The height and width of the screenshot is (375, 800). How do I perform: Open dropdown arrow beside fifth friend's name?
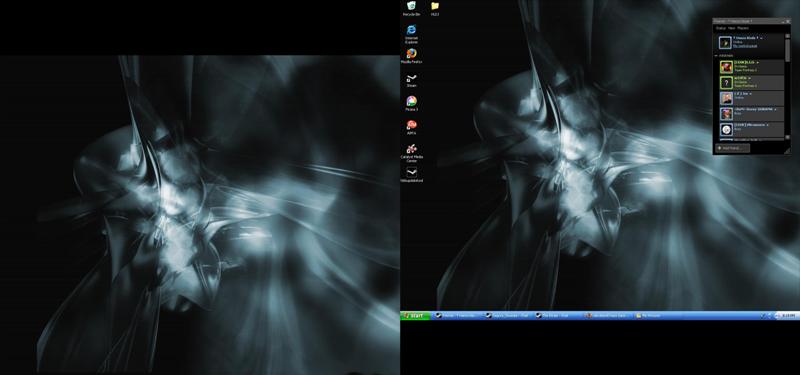coord(767,125)
